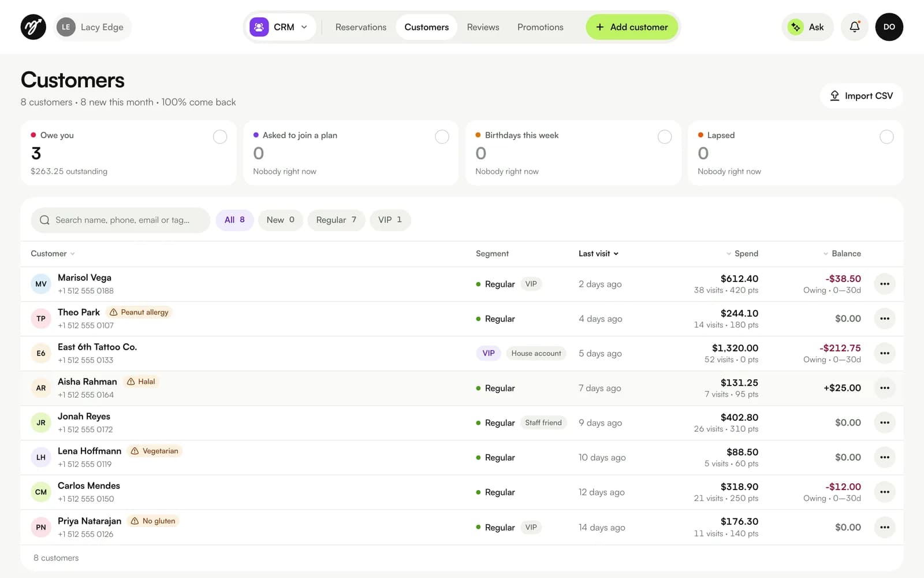This screenshot has width=924, height=578.
Task: Select the All 8 filter chip
Action: click(x=234, y=220)
